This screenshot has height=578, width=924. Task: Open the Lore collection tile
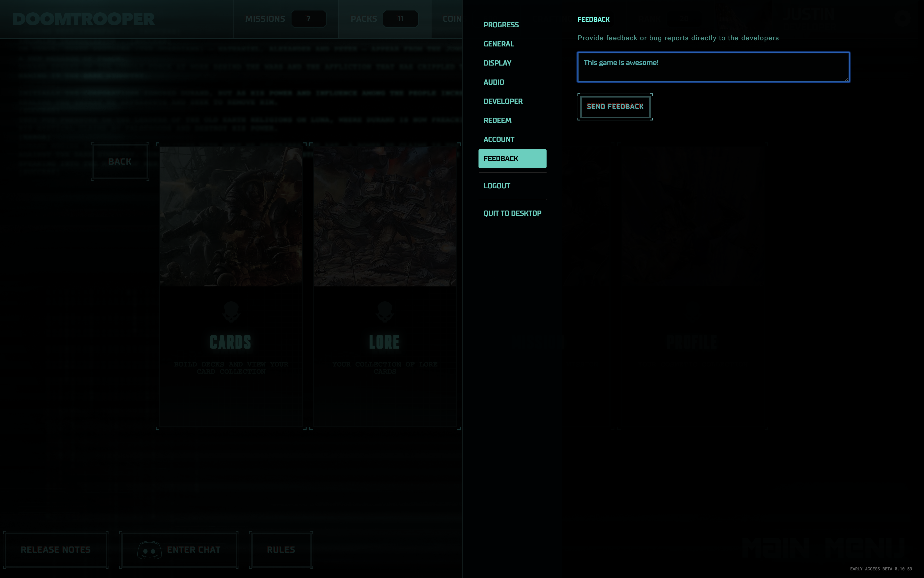point(384,286)
